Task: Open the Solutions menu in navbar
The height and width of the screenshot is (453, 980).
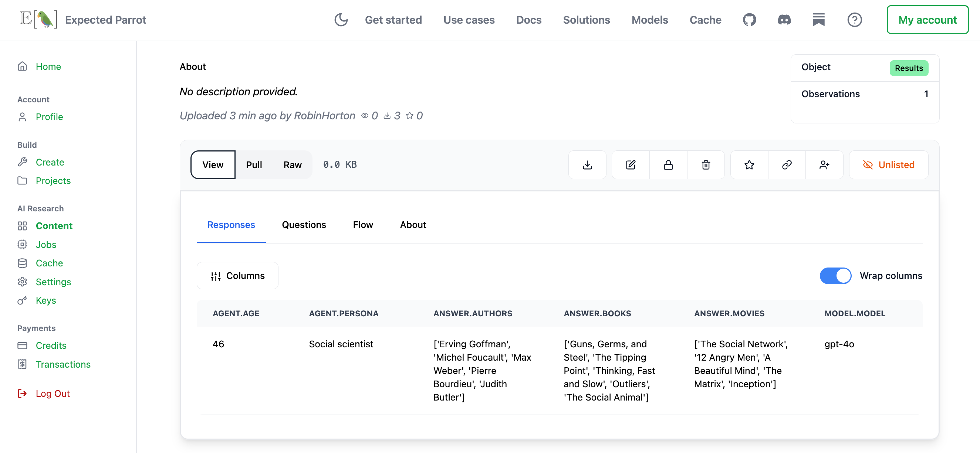Action: click(586, 20)
